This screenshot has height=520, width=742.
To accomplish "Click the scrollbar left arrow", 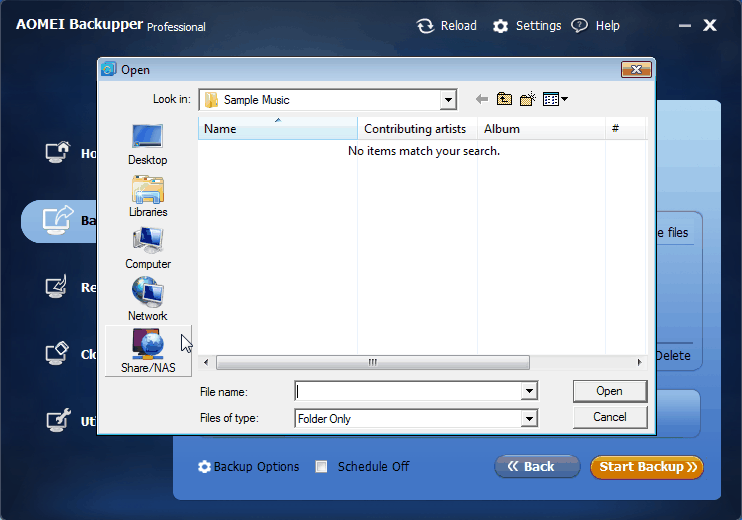I will click(206, 362).
